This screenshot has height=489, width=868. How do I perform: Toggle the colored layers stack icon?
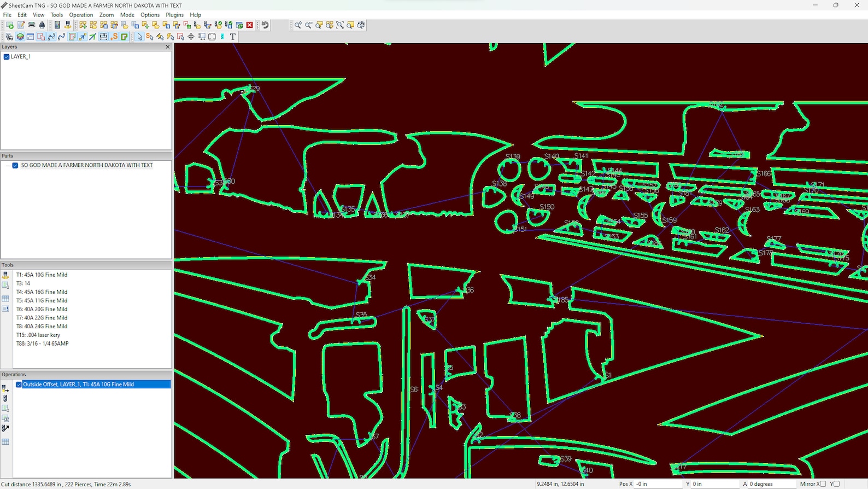(20, 37)
